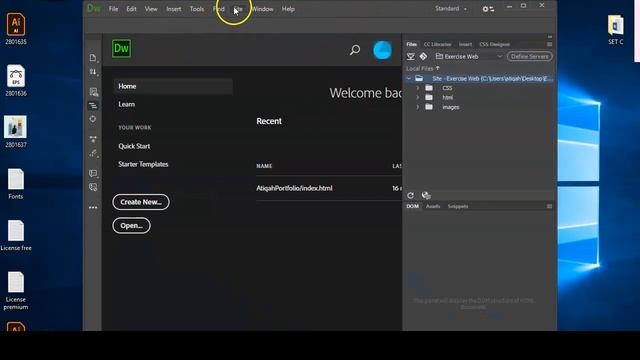Select the License premium desktop file
Viewport: 640px width, 360px height.
tap(16, 291)
